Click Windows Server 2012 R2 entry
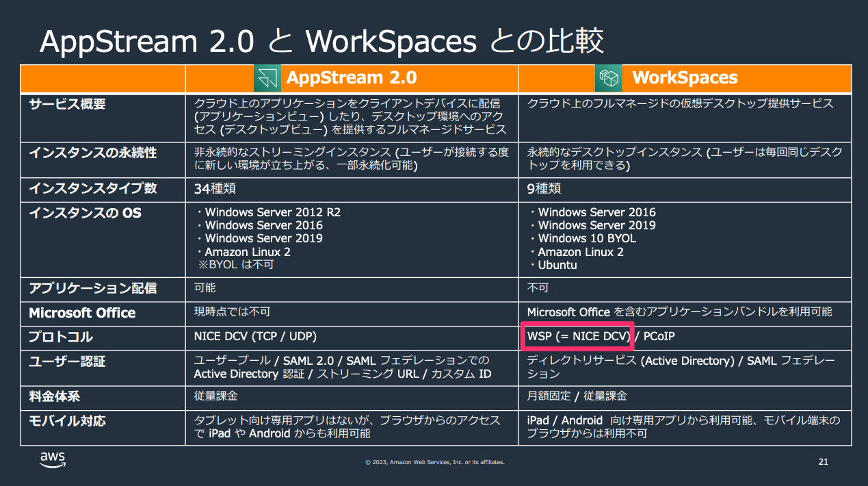 click(272, 212)
